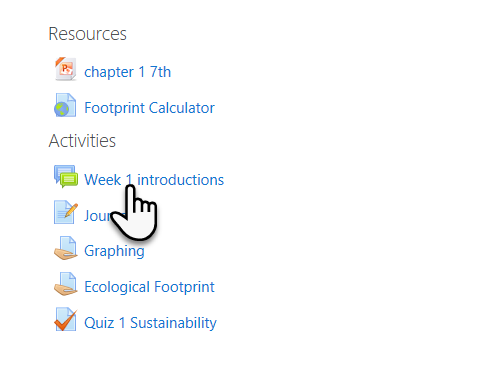Open the Graphing assignment link
The image size is (483, 365).
tap(114, 251)
